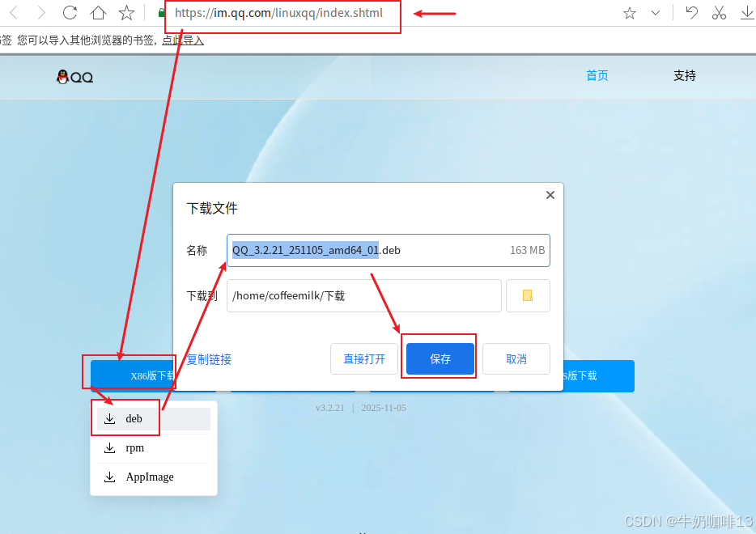Click the favorites star icon at toolbar right
This screenshot has width=756, height=534.
coord(629,13)
